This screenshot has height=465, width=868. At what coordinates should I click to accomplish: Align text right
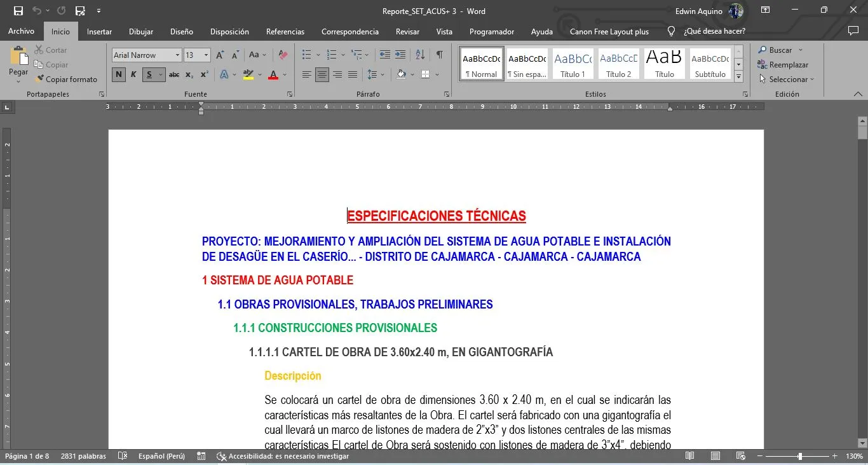coord(337,74)
